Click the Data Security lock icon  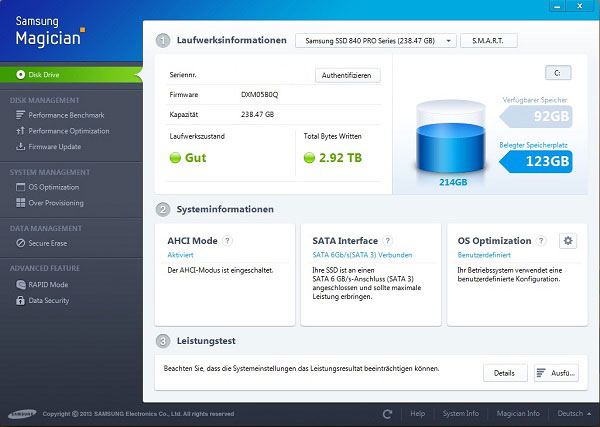pyautogui.click(x=20, y=300)
